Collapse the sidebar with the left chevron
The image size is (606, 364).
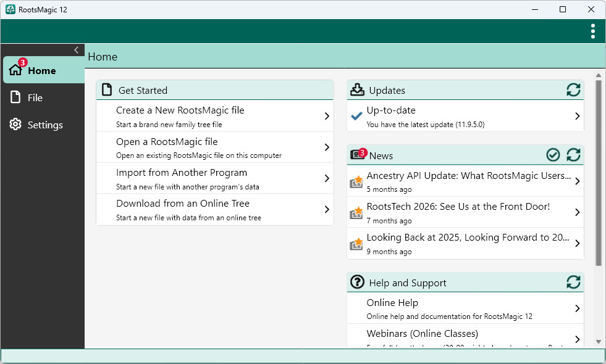pyautogui.click(x=76, y=50)
